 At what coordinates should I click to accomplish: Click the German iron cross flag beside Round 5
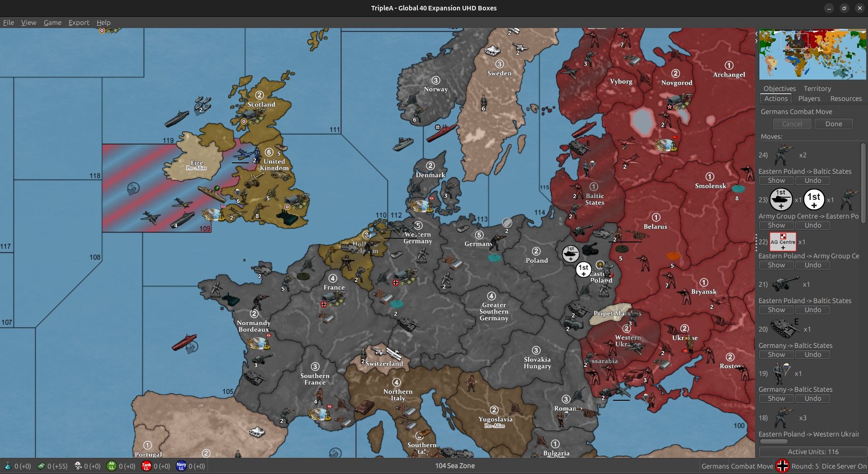point(782,466)
